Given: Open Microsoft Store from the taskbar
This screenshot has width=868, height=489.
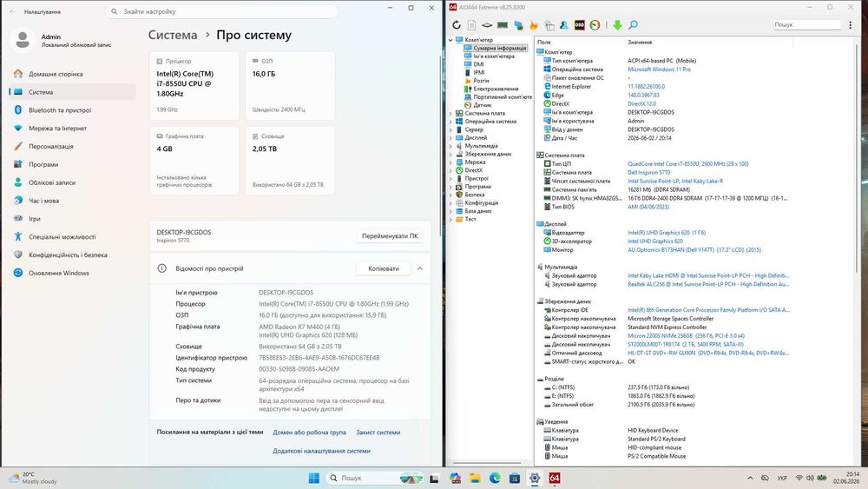Looking at the screenshot, I should (514, 478).
